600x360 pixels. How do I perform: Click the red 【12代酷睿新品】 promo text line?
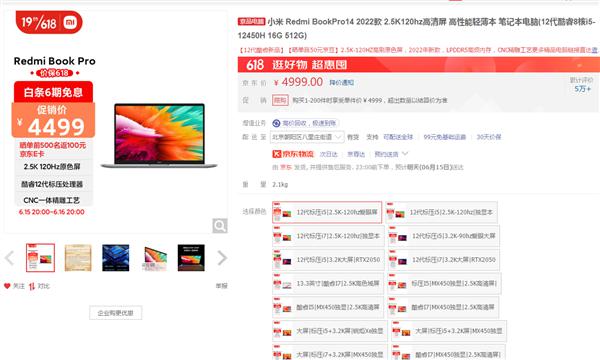click(418, 50)
